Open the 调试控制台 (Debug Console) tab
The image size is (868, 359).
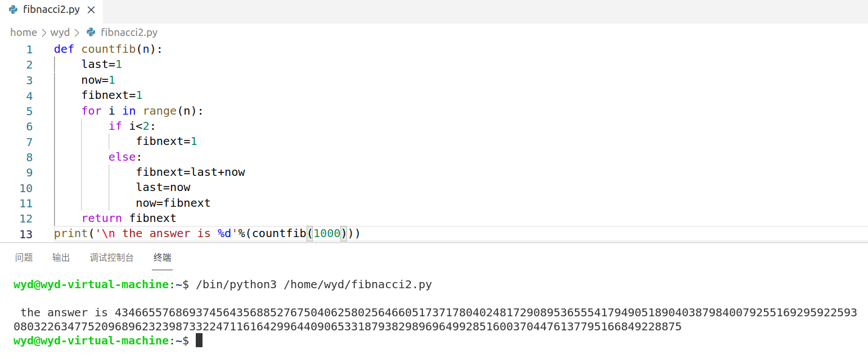coord(111,257)
